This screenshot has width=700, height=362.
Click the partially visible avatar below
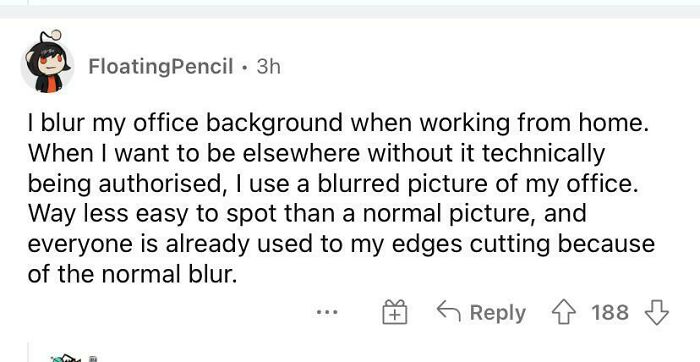66,358
